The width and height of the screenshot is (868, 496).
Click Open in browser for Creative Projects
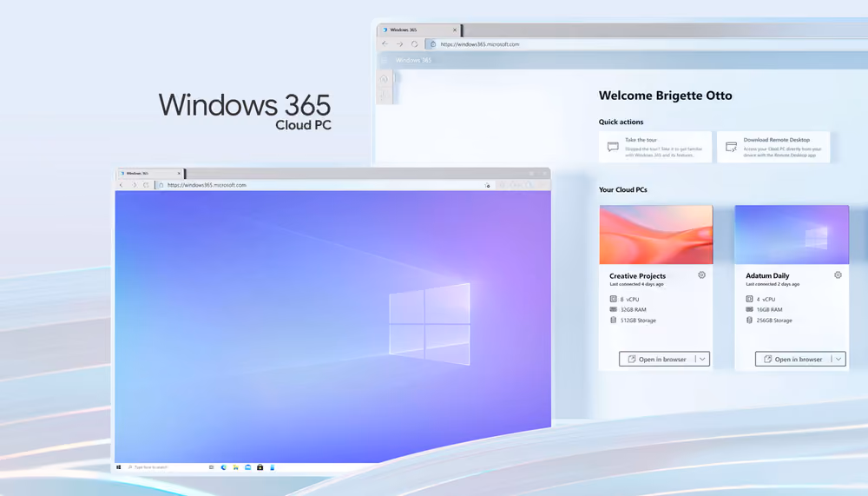click(x=657, y=359)
